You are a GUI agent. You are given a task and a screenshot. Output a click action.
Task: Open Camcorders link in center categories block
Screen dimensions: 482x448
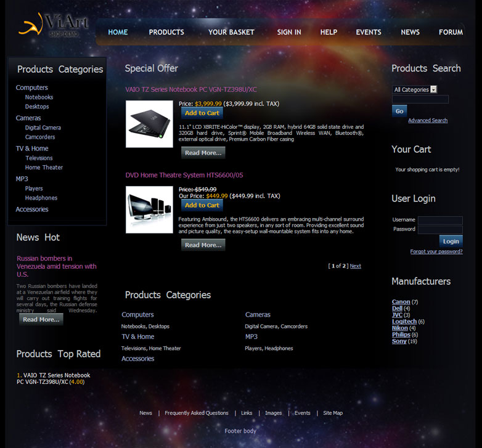coord(294,327)
